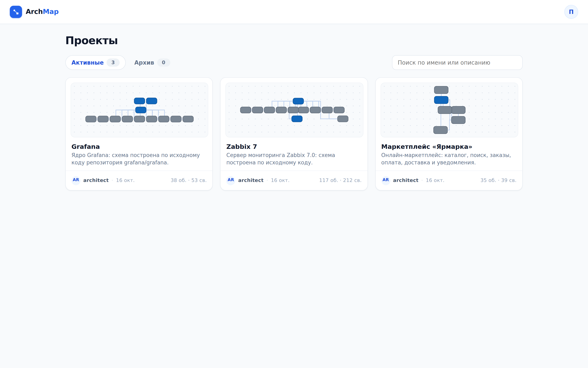This screenshot has width=588, height=368.
Task: Open the Маркетплейс «Ярмарка» project title
Action: [427, 147]
